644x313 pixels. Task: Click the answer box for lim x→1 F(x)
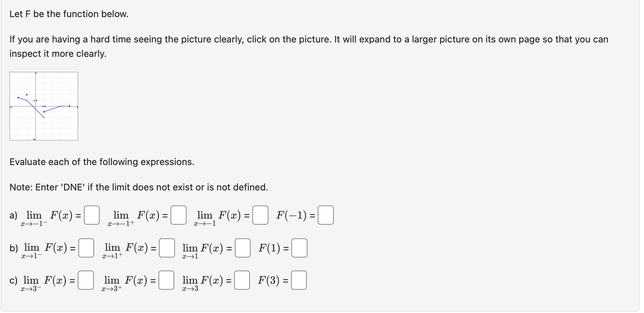pos(242,248)
